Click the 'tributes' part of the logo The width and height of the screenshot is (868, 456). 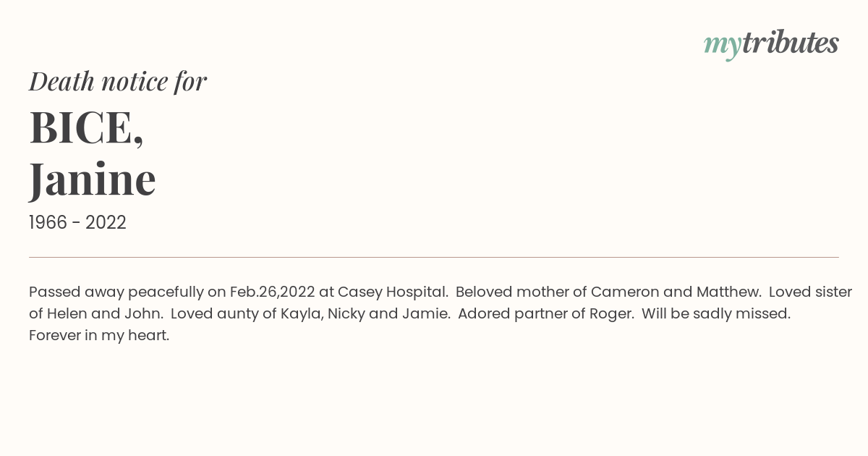coord(791,43)
